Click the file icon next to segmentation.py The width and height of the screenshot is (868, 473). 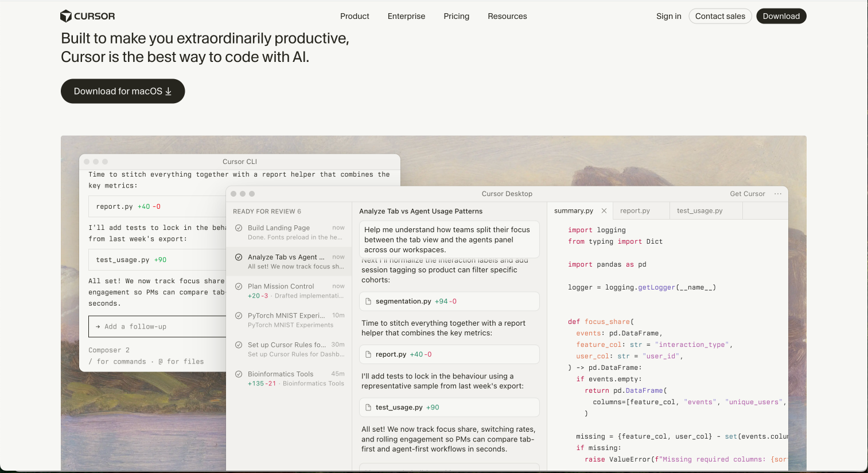click(x=368, y=302)
